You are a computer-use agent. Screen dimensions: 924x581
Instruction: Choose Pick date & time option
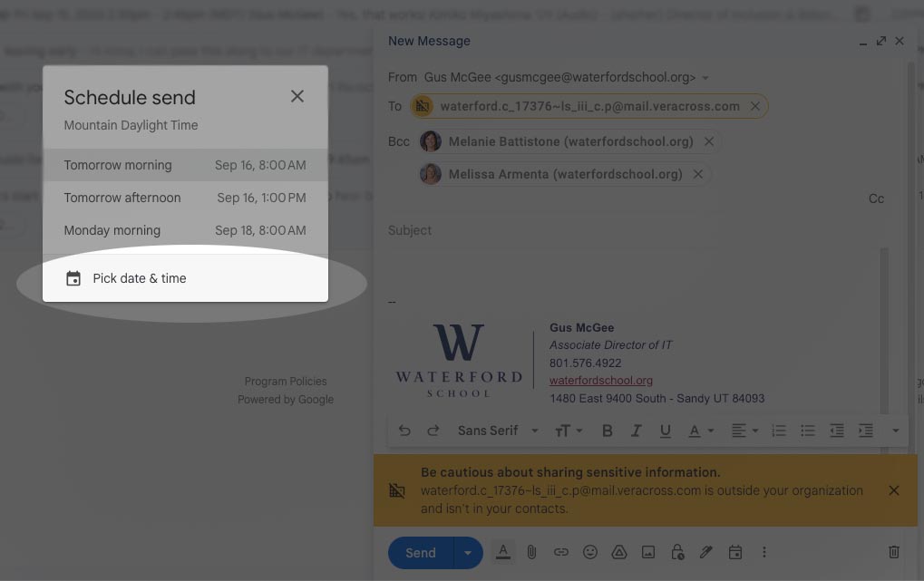[x=139, y=279]
